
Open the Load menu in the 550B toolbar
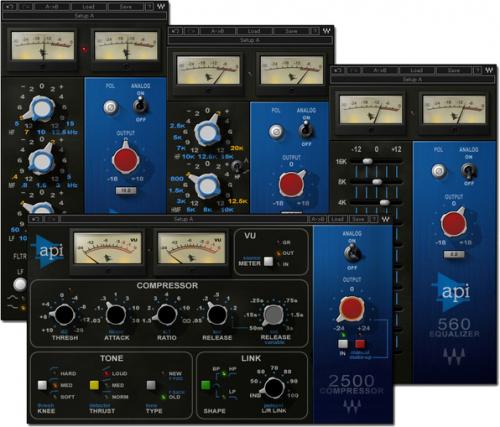pos(254,31)
